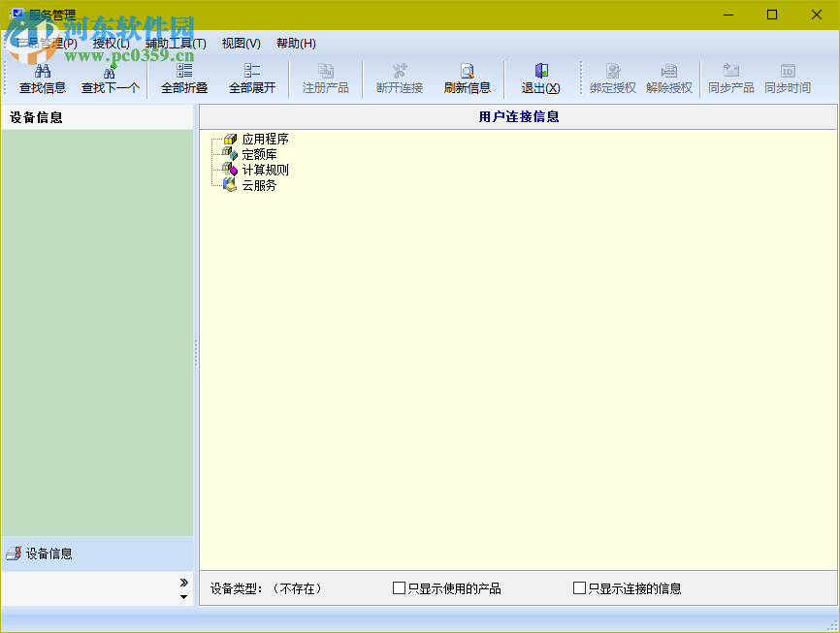Open the 辅助工具(T) menu

[x=177, y=44]
